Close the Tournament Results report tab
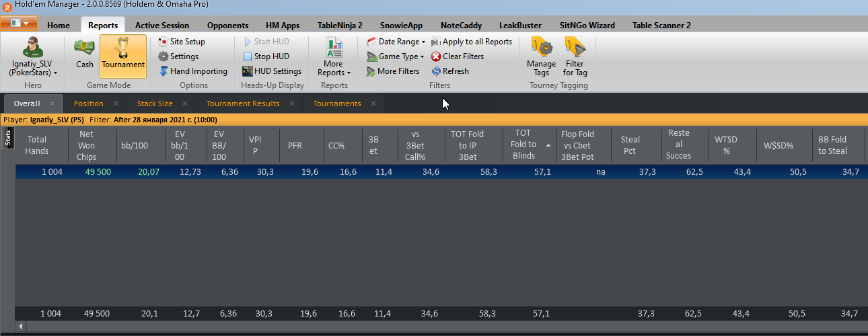Image resolution: width=868 pixels, height=336 pixels. (292, 103)
